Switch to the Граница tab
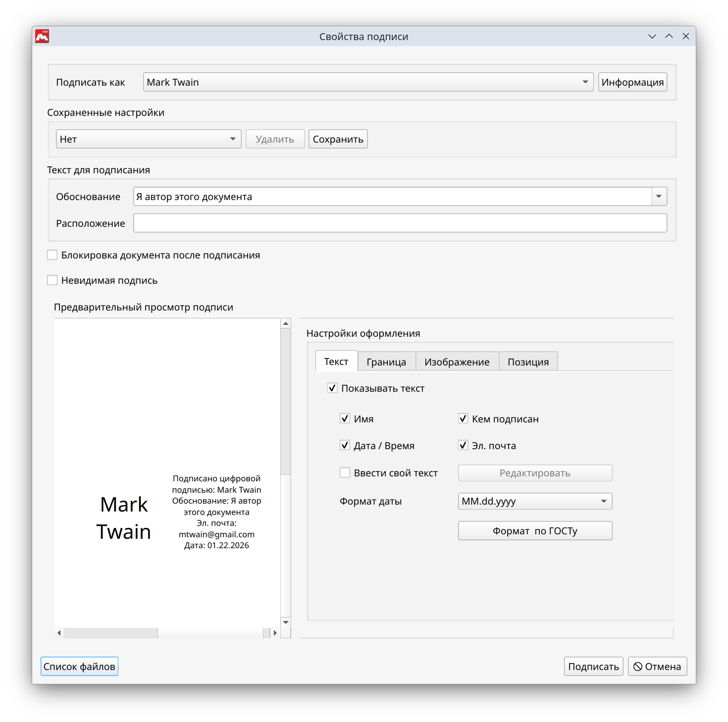Viewport: 728px width, 722px height. 386,362
